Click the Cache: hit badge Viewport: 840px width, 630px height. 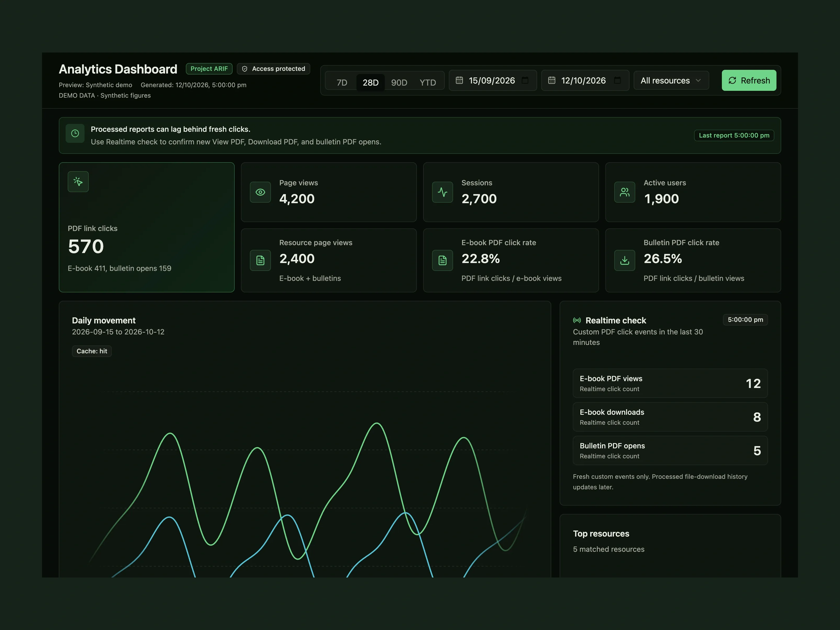pyautogui.click(x=92, y=351)
